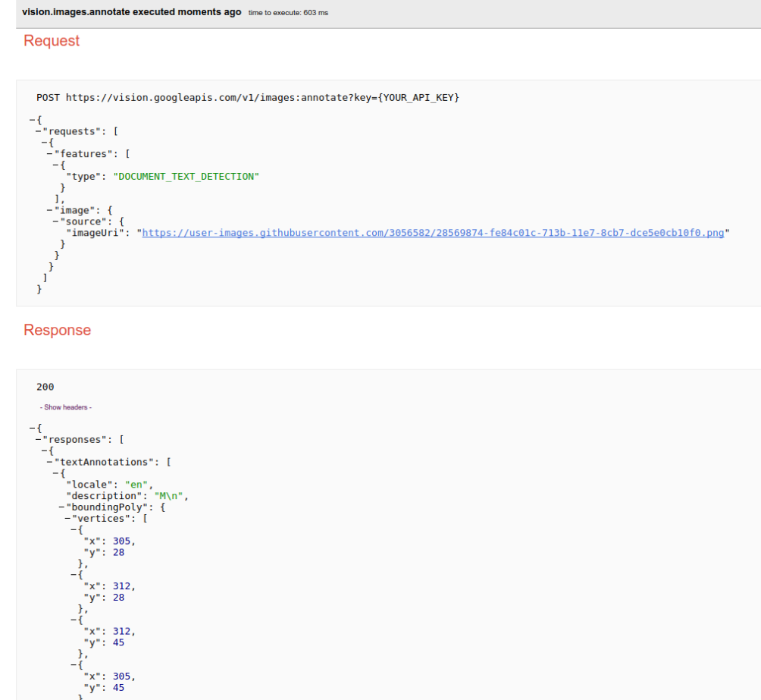Collapse the "source" object

(55, 221)
